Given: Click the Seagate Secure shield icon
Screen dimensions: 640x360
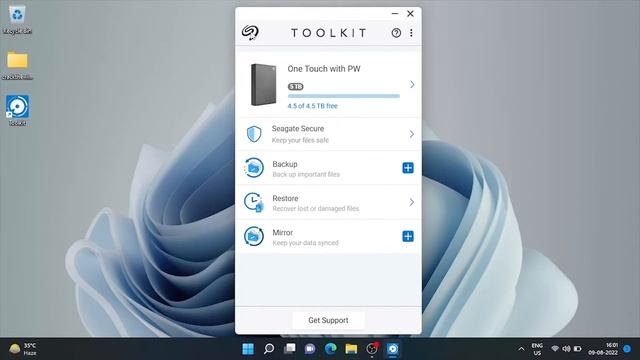Looking at the screenshot, I should tap(254, 134).
